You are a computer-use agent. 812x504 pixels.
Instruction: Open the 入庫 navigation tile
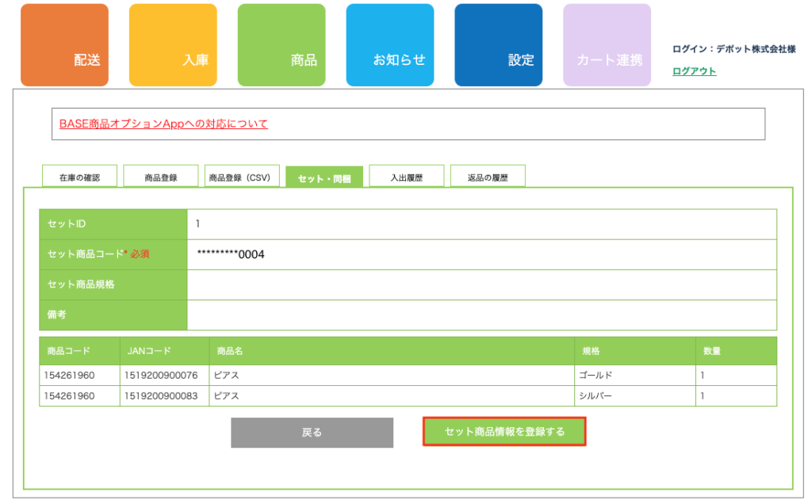point(173,45)
